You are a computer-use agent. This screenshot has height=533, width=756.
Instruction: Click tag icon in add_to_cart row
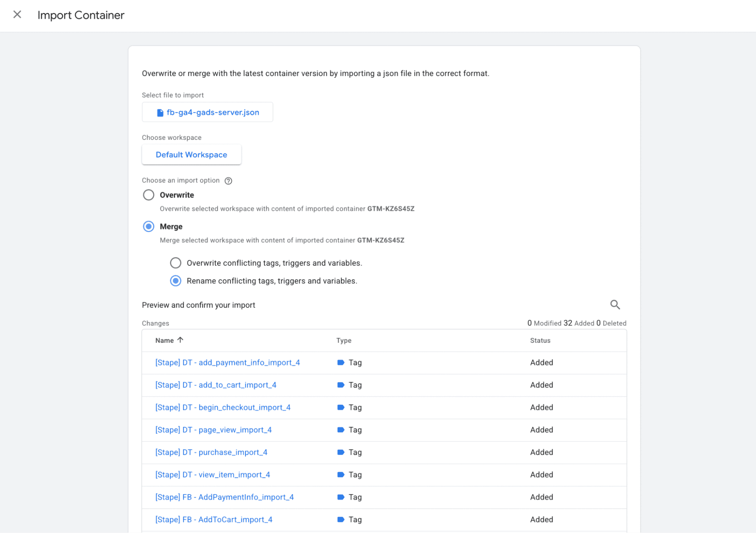(341, 385)
